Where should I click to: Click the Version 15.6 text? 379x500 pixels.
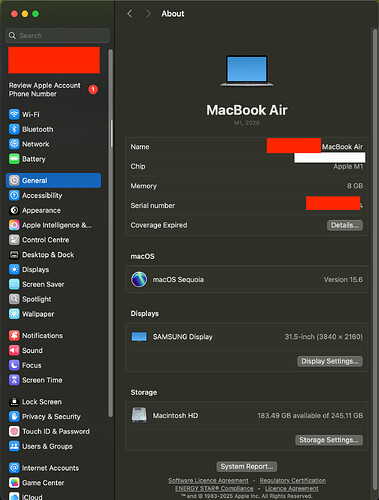point(343,279)
